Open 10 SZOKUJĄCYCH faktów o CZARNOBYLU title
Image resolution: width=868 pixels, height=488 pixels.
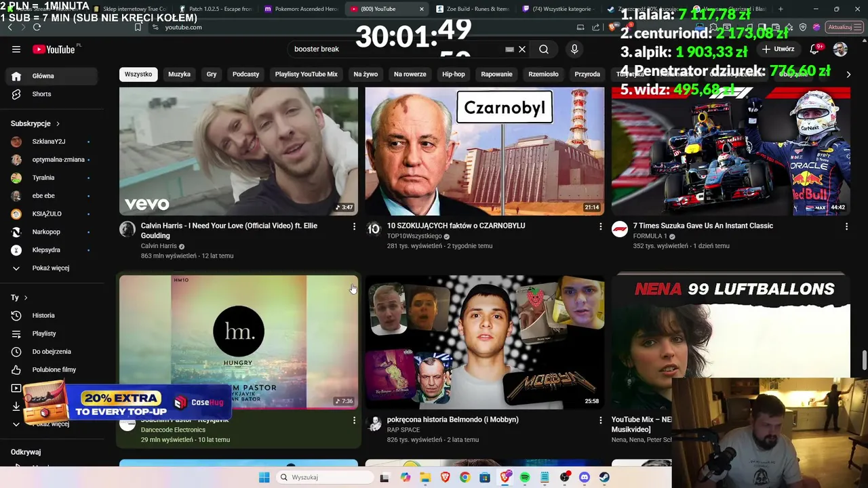click(456, 226)
